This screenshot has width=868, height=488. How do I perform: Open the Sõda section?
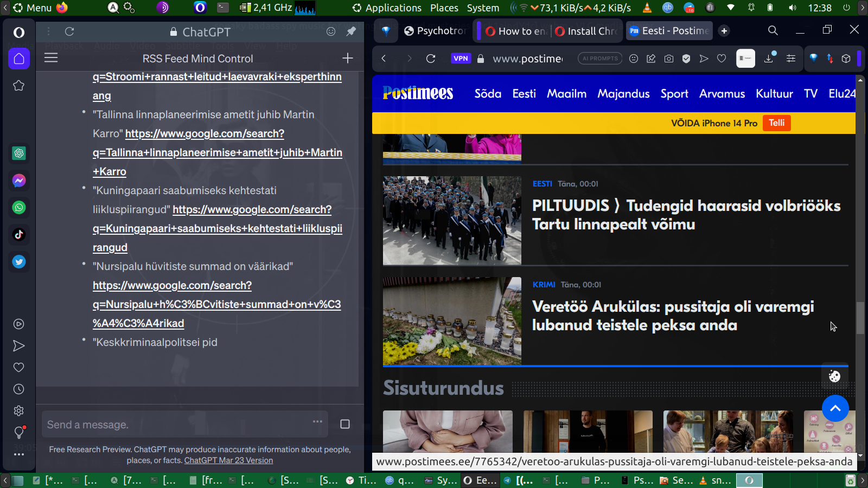tap(488, 94)
